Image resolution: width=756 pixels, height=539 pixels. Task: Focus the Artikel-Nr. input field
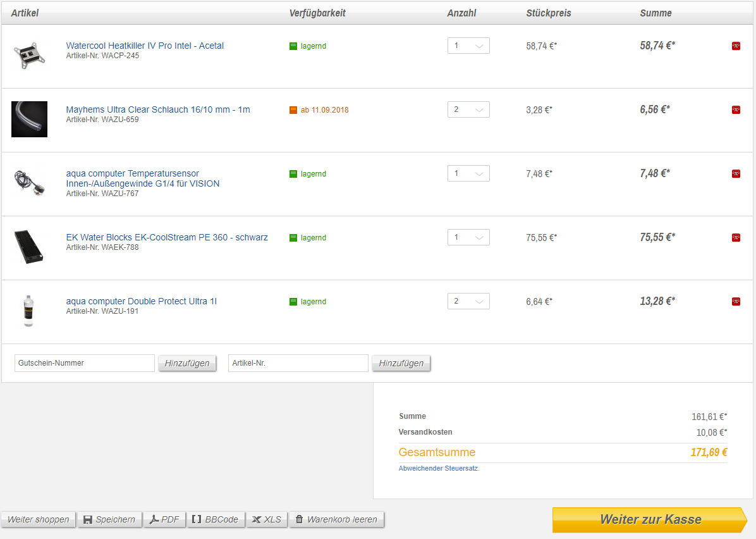click(x=298, y=363)
